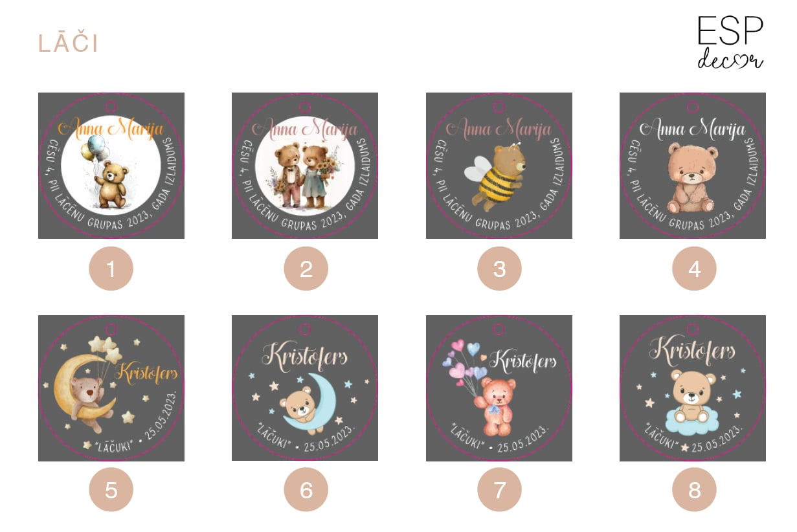This screenshot has height=532, width=797.
Task: Click the ESP decor logo
Action: pyautogui.click(x=730, y=42)
